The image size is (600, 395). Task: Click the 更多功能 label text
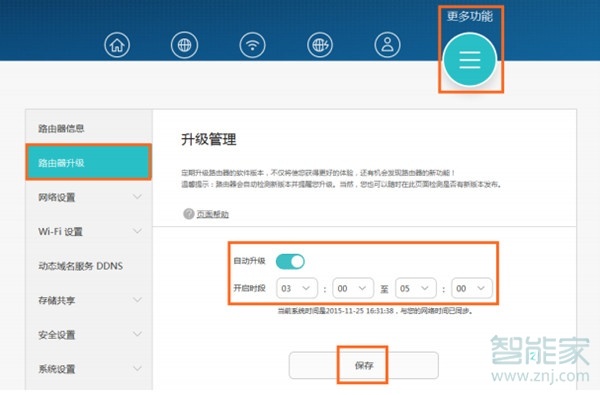point(470,16)
